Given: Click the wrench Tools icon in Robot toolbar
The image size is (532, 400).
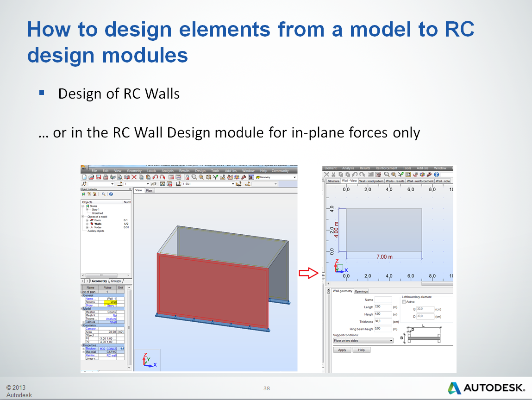Looking at the screenshot, I should pyautogui.click(x=244, y=177).
